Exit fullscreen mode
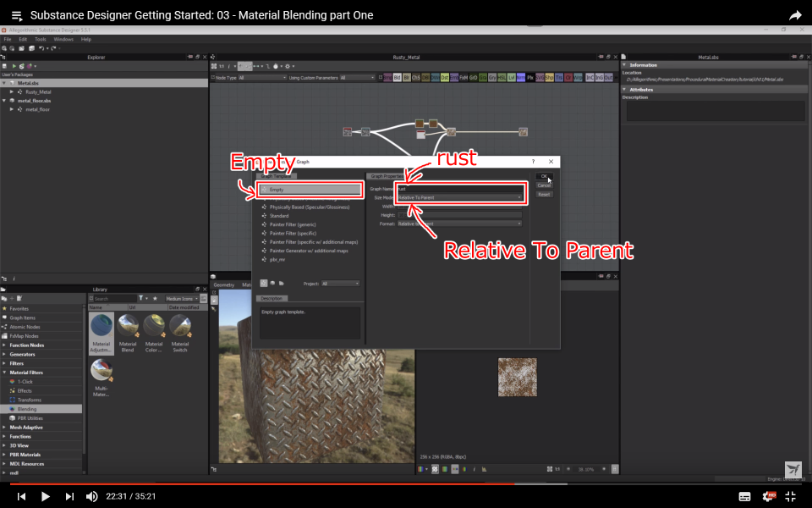 (791, 497)
